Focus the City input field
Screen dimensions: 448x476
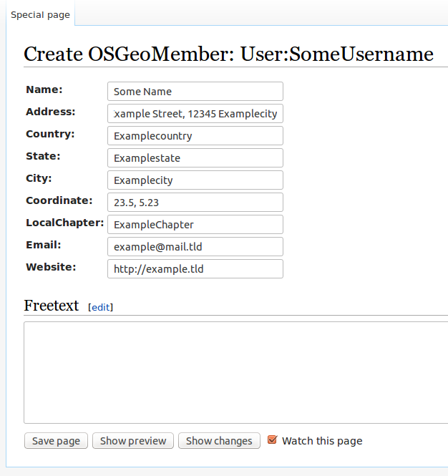195,180
